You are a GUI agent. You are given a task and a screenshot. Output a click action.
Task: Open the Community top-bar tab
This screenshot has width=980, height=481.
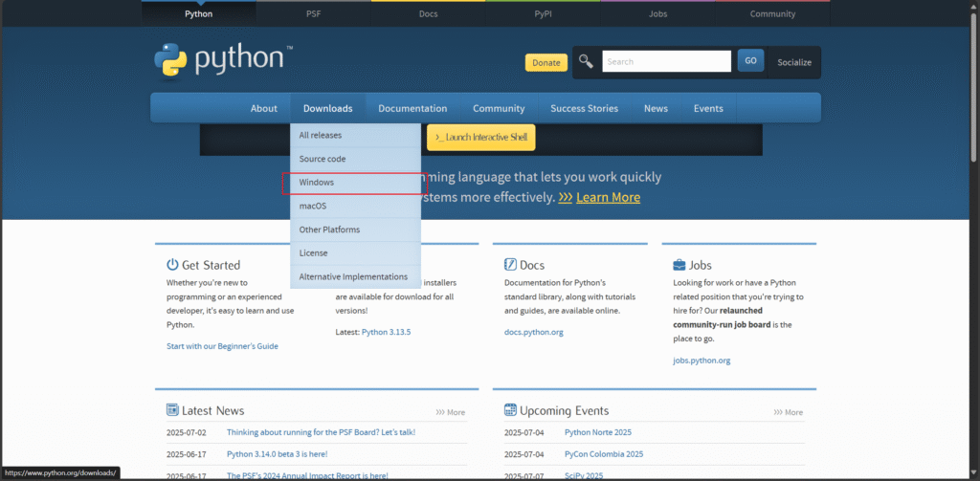(772, 13)
